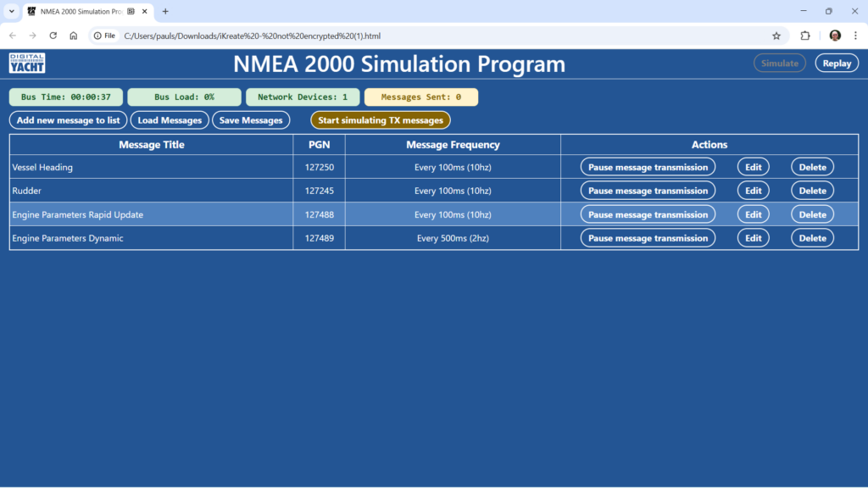Viewport: 868px width, 488px height.
Task: Pause Vessel Heading message transmission
Action: pyautogui.click(x=648, y=167)
